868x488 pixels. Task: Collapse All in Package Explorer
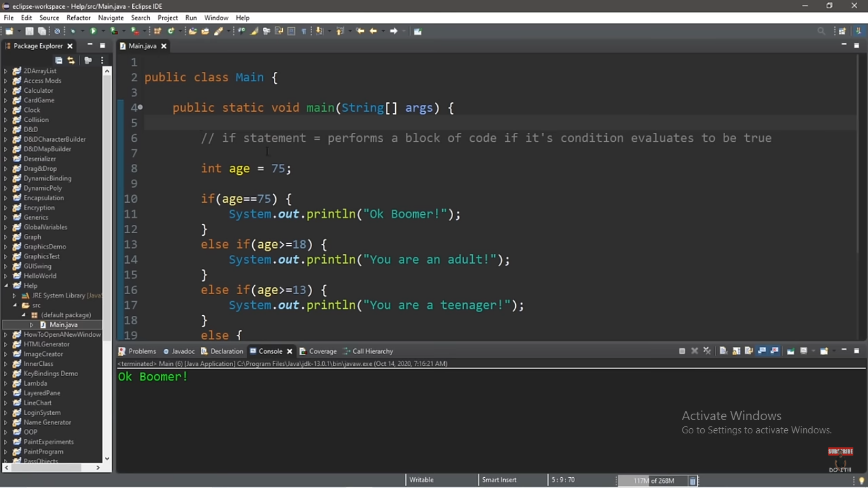coord(58,60)
